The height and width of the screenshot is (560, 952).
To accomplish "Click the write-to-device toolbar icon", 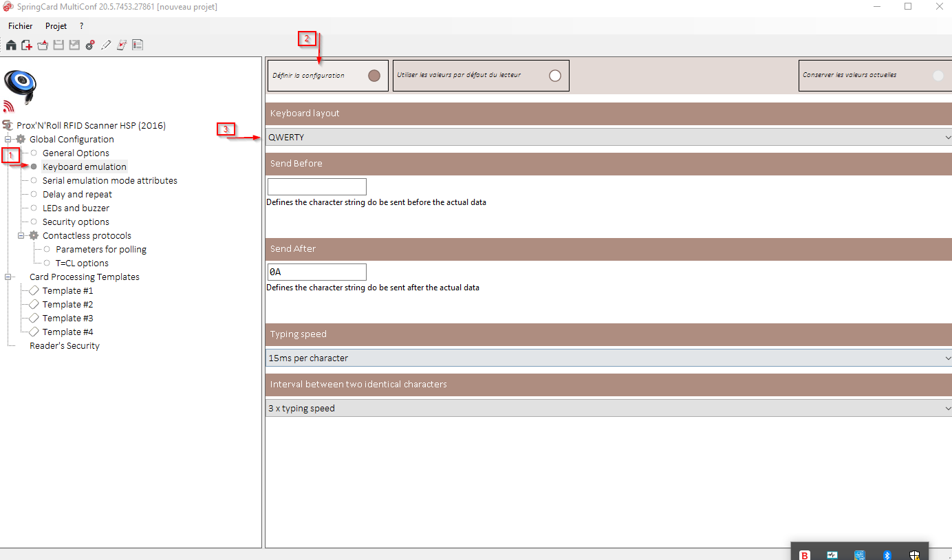I will pos(121,44).
